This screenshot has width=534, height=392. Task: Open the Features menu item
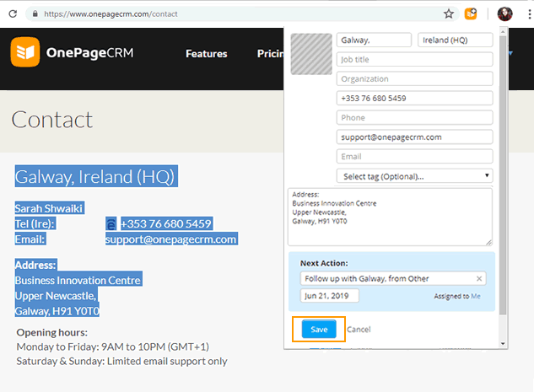coord(207,54)
